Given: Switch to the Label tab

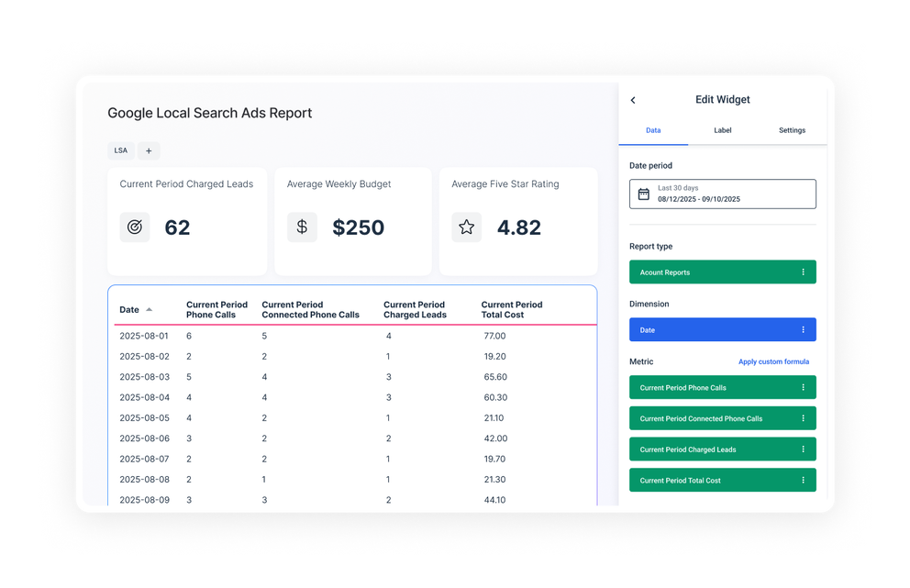Looking at the screenshot, I should click(x=722, y=130).
